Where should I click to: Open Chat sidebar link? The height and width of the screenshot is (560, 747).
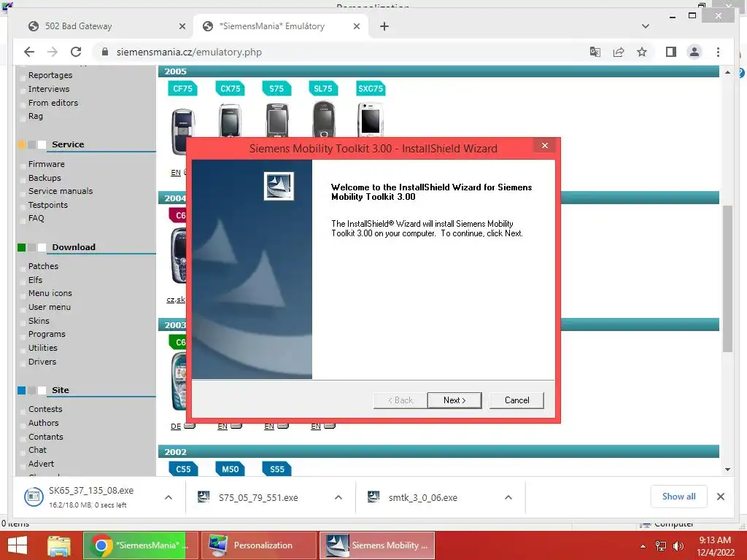(x=37, y=450)
